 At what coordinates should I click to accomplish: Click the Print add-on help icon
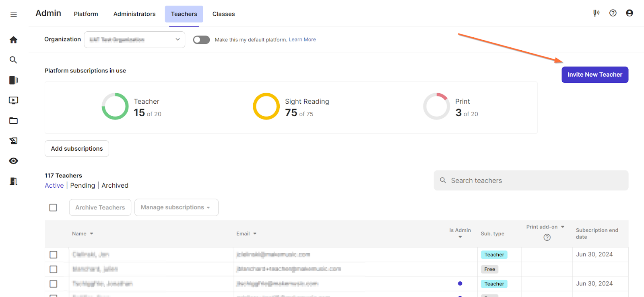[547, 237]
